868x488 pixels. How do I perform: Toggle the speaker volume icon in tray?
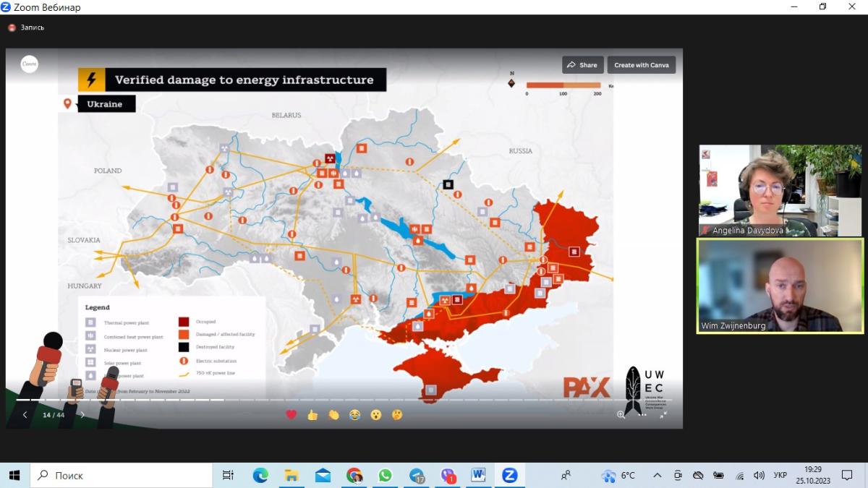click(759, 475)
